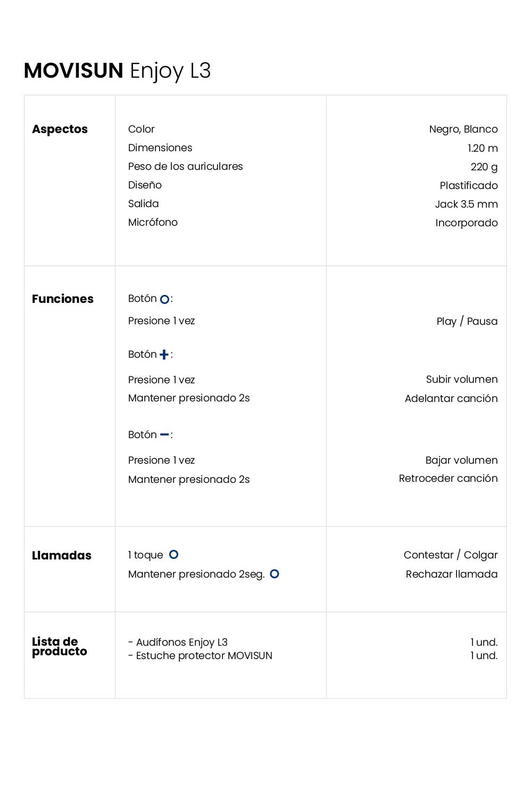Click the Play / Pausa text
Screen dimensions: 532x799
467,322
